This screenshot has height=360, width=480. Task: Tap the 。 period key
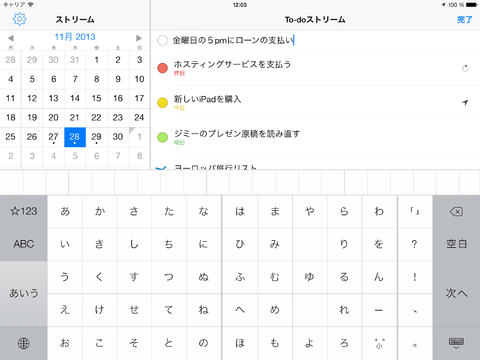tap(415, 343)
